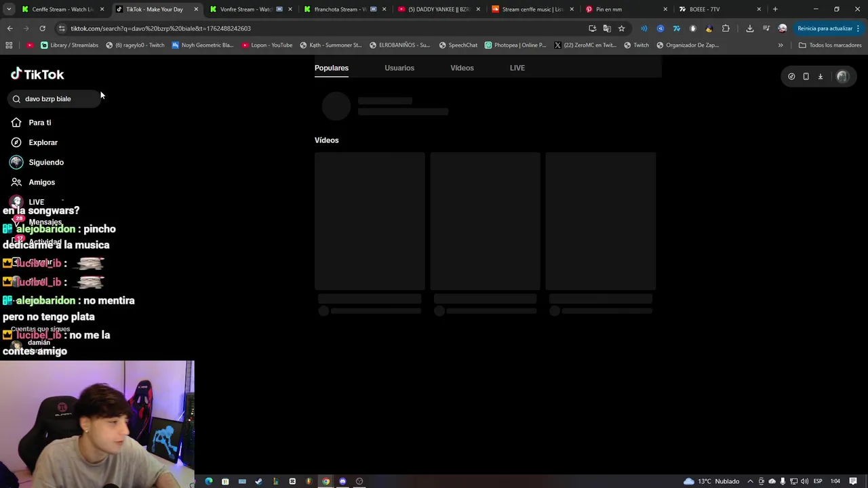Click the Chrome profile avatar
This screenshot has height=488, width=868.
pyautogui.click(x=783, y=28)
